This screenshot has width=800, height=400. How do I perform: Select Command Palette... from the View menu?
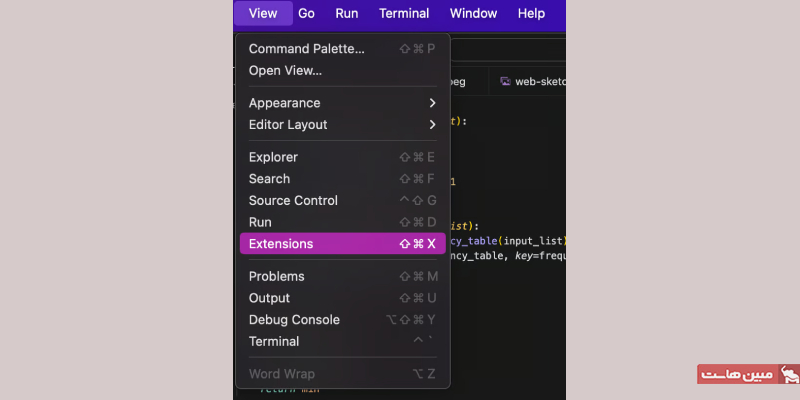point(342,49)
